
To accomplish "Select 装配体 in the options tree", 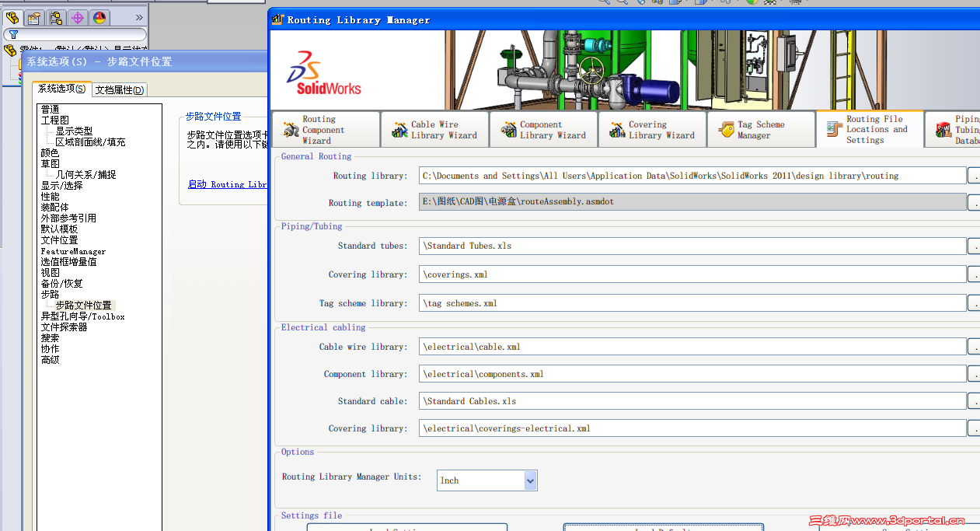I will point(54,208).
